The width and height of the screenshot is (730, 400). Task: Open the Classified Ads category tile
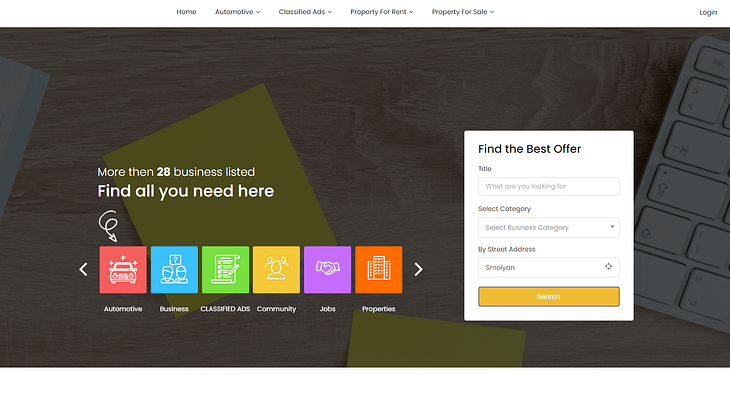[x=225, y=270]
